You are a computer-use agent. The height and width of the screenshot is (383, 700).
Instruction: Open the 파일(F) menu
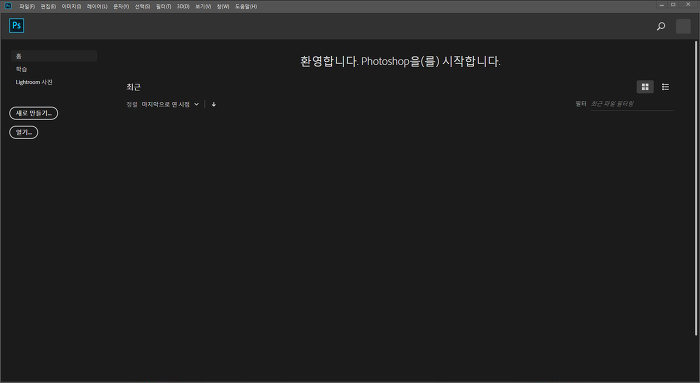coord(27,7)
